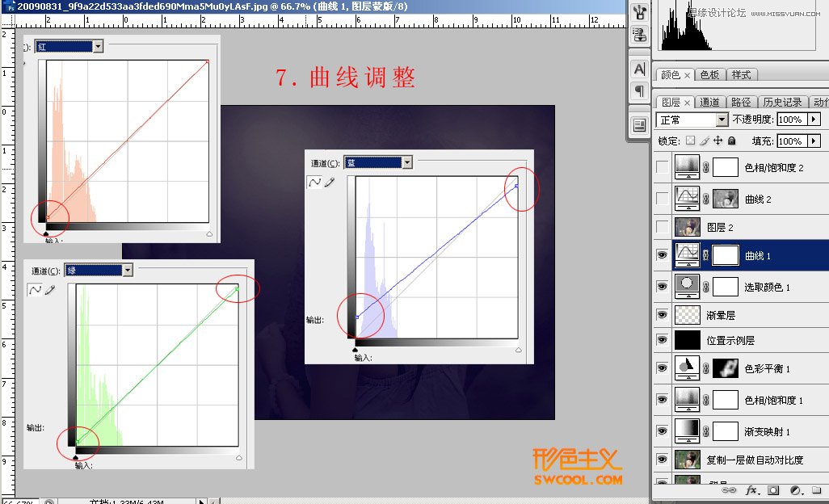The height and width of the screenshot is (504, 829).
Task: Click the 不透明度 100% input field
Action: (793, 120)
